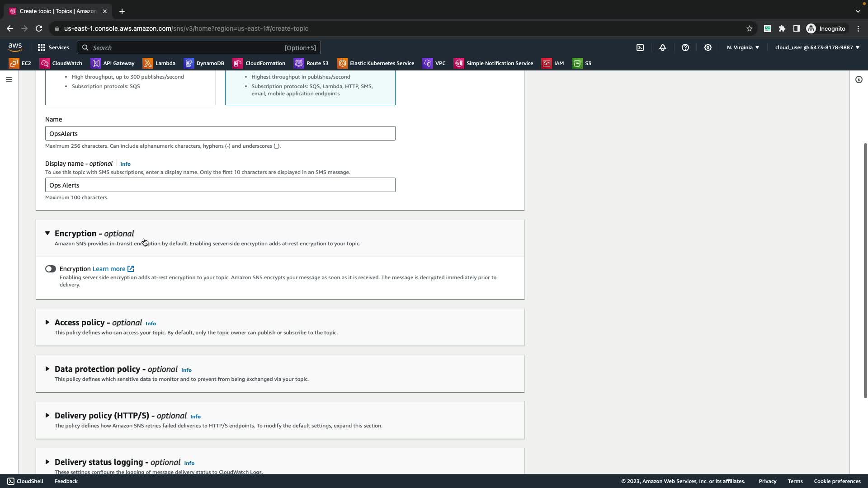Viewport: 868px width, 488px height.
Task: Click the AWS logo home icon
Action: tap(15, 47)
